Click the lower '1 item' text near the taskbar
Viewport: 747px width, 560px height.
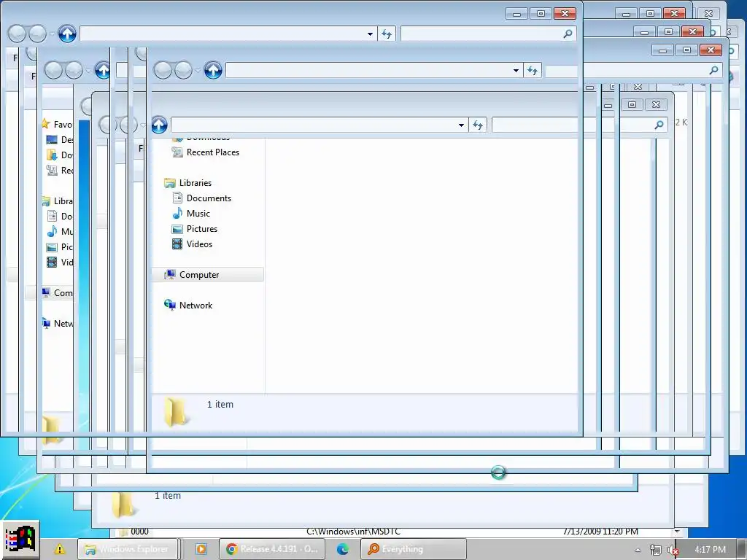tap(168, 496)
